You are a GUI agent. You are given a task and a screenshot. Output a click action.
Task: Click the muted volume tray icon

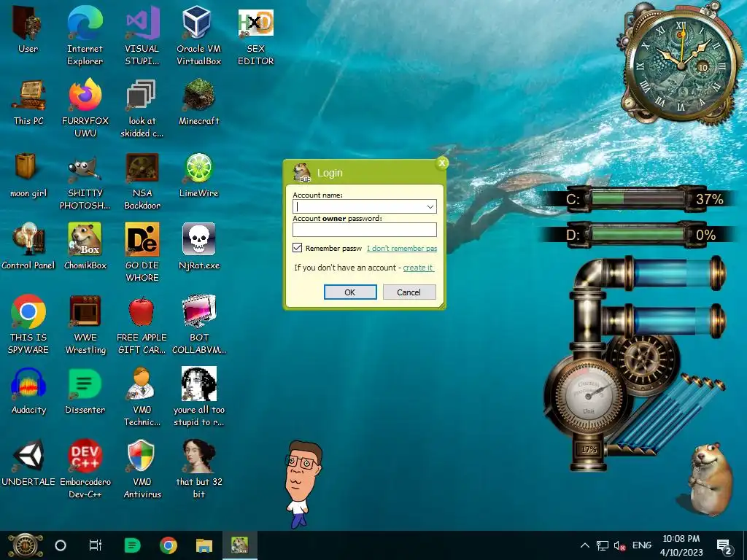pyautogui.click(x=620, y=545)
